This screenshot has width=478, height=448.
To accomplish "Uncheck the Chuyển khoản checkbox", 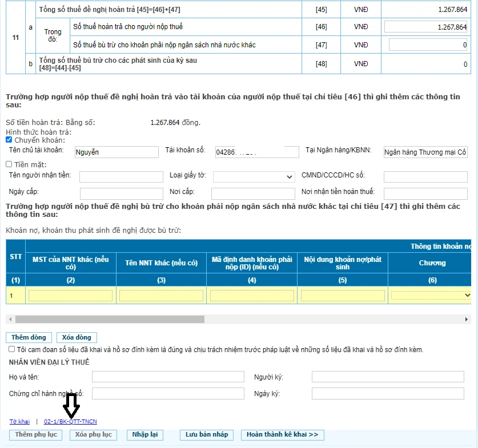I will [x=9, y=140].
